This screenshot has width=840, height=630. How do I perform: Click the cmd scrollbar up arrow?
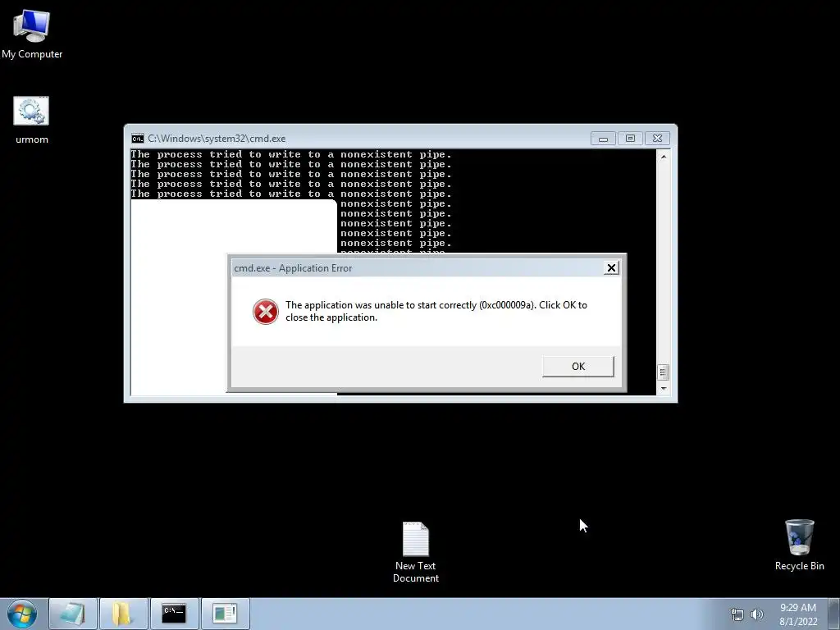(x=664, y=157)
